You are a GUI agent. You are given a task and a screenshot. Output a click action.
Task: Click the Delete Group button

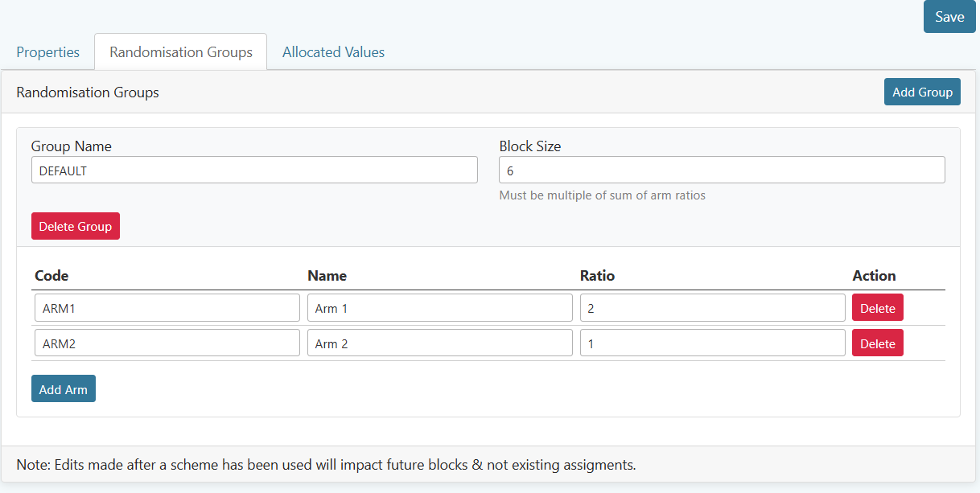click(x=75, y=226)
